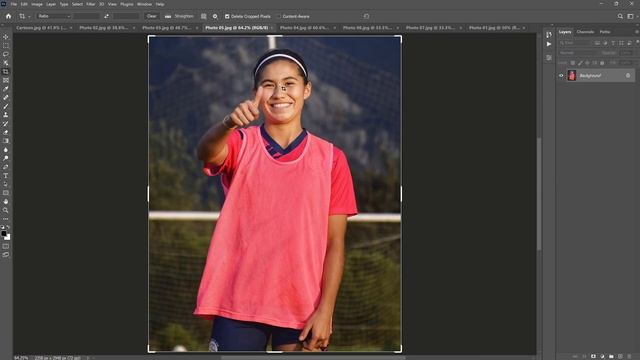Click the layers search filter field

576,43
